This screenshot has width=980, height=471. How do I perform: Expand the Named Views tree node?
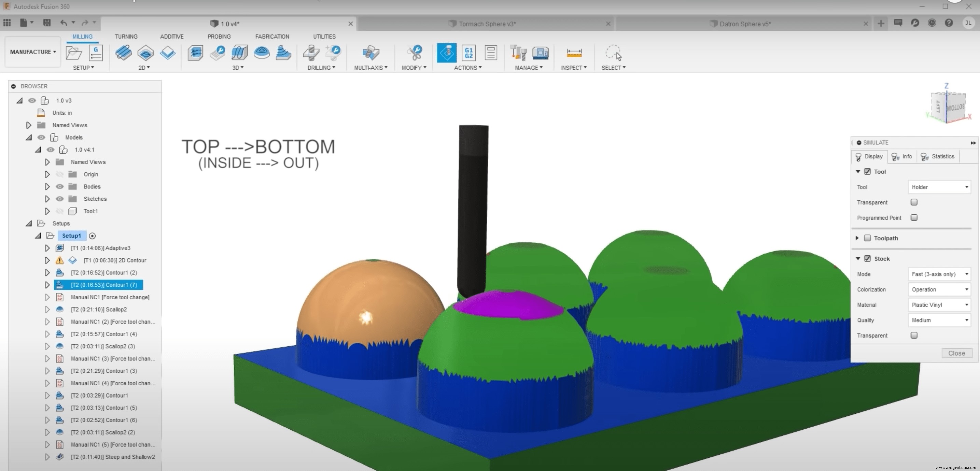[x=29, y=125]
